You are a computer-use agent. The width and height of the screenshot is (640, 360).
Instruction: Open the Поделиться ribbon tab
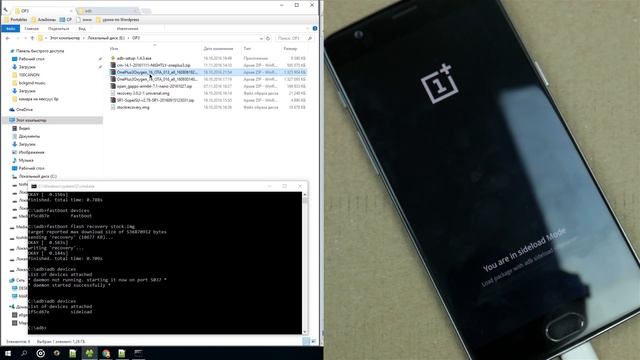pyautogui.click(x=58, y=29)
